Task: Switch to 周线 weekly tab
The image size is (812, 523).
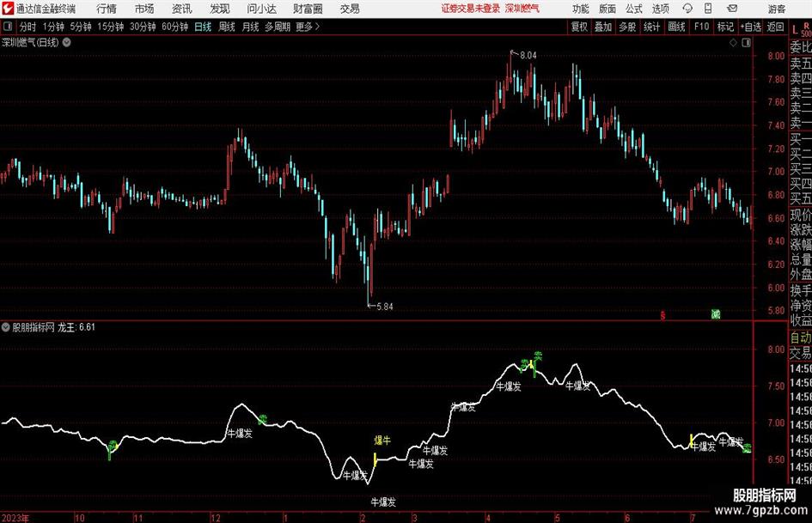Action: (x=227, y=27)
